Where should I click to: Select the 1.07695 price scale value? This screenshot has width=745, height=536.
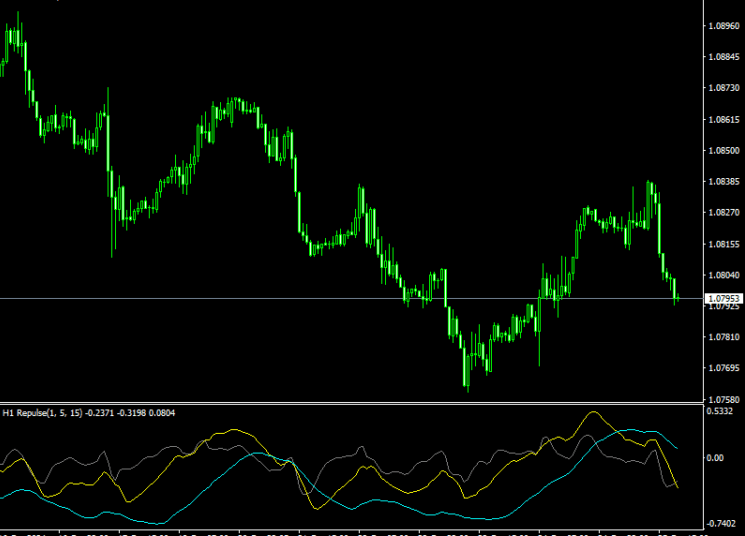click(x=724, y=368)
